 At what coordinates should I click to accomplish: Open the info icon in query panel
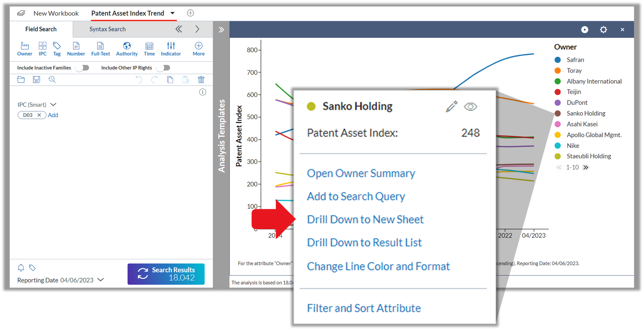pos(203,92)
